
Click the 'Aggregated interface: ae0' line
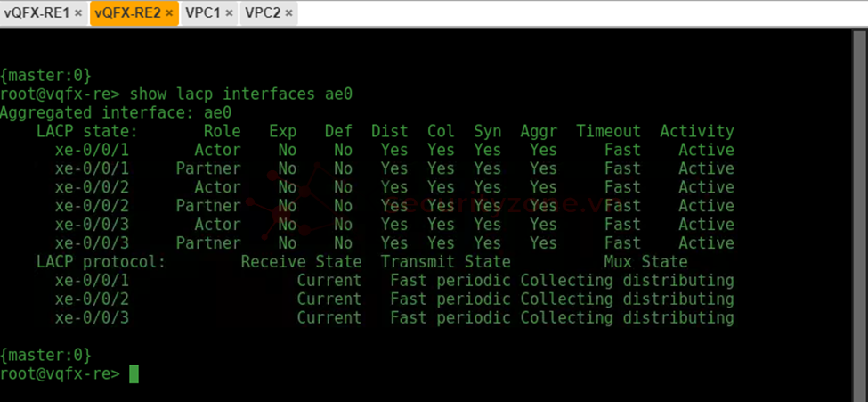tap(116, 113)
